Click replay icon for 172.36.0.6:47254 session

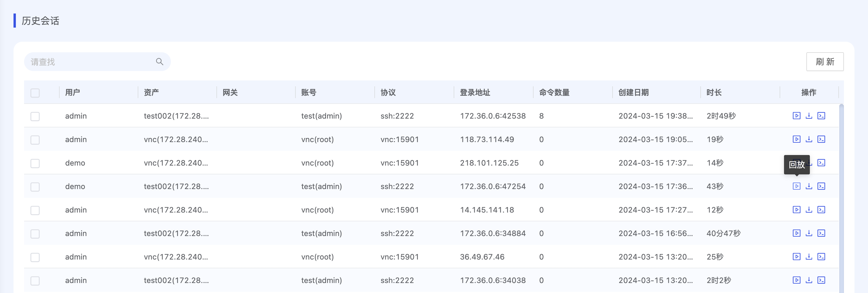click(796, 186)
